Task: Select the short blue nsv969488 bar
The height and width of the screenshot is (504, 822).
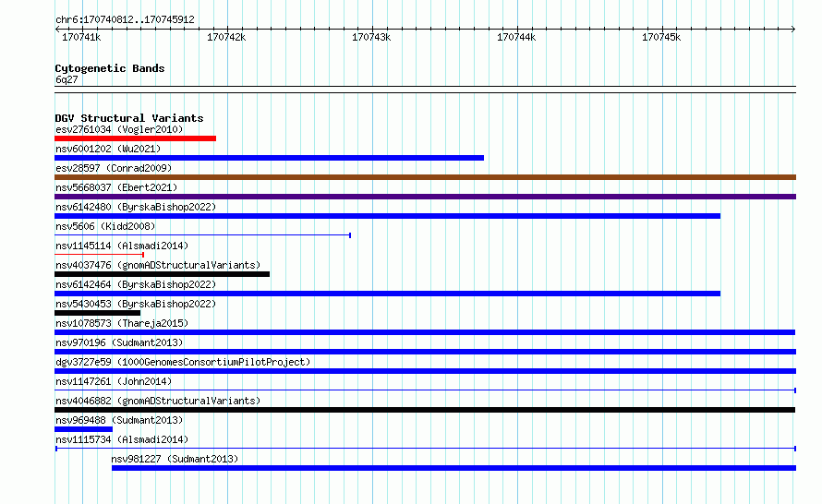Action: coord(83,429)
